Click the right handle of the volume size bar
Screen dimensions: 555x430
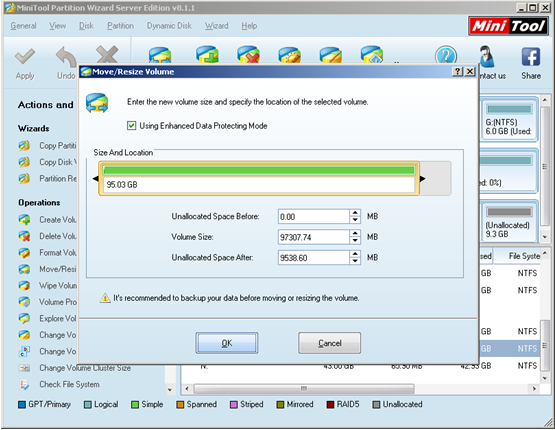(x=423, y=179)
